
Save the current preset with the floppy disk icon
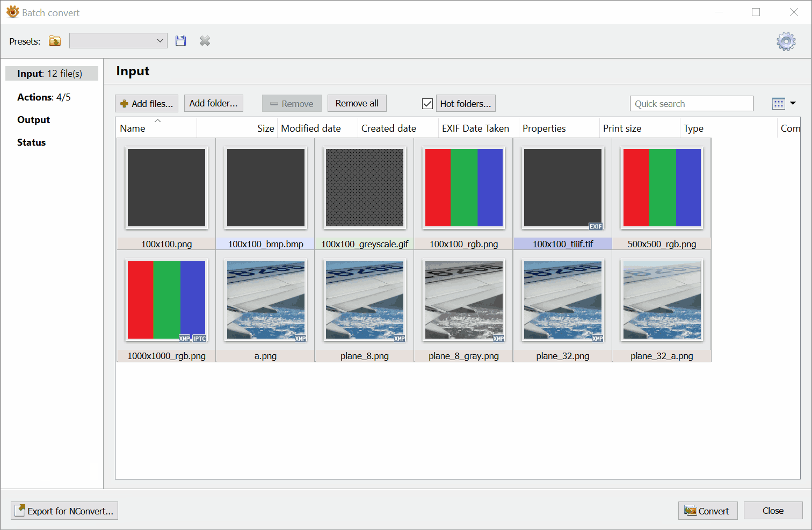(x=180, y=41)
